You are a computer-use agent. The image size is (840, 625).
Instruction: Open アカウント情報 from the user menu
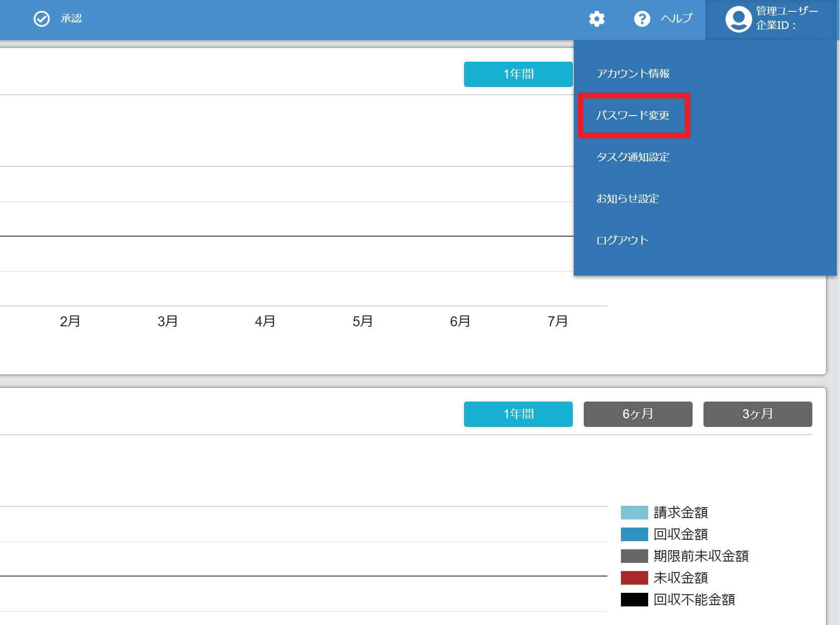(633, 73)
